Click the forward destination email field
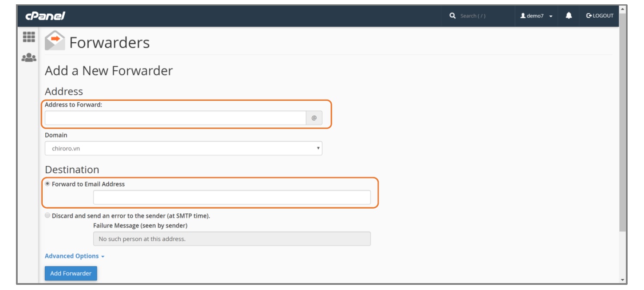This screenshot has width=644, height=290. 232,197
